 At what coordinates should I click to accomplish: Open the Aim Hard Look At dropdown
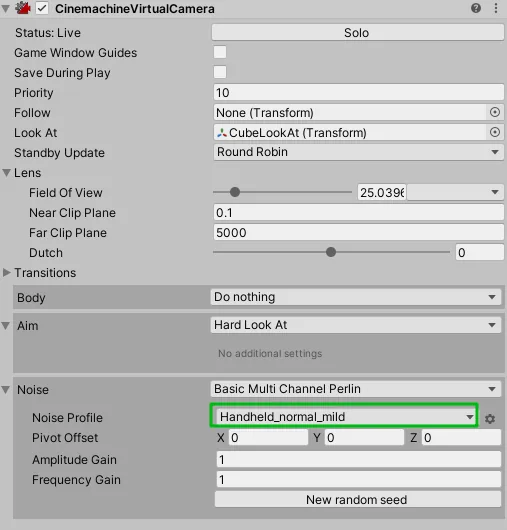click(x=356, y=325)
